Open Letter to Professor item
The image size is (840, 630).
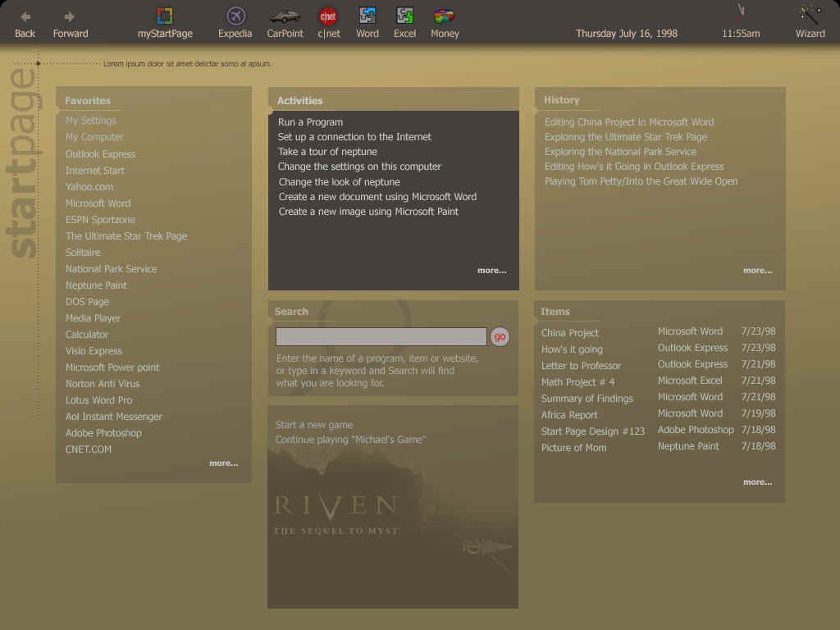(x=581, y=366)
